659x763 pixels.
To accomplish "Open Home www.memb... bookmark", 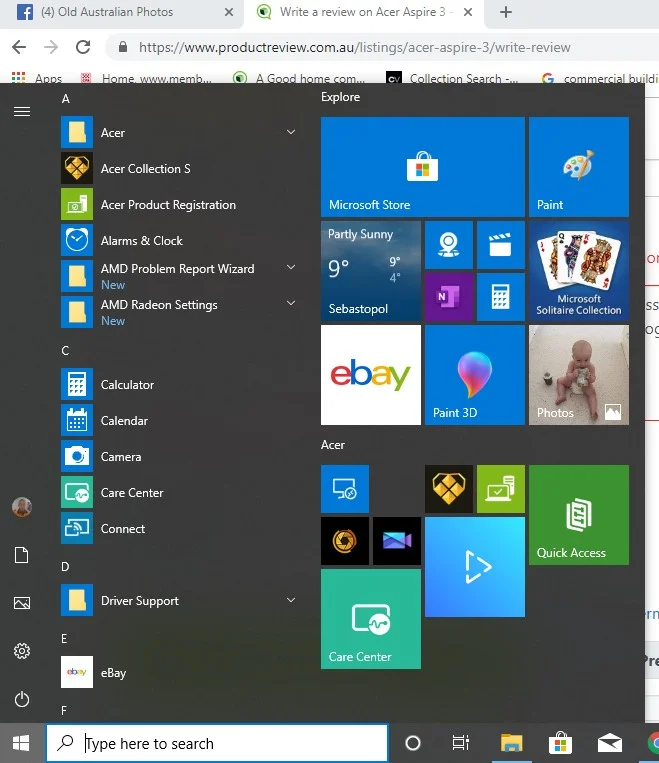I will click(x=146, y=78).
